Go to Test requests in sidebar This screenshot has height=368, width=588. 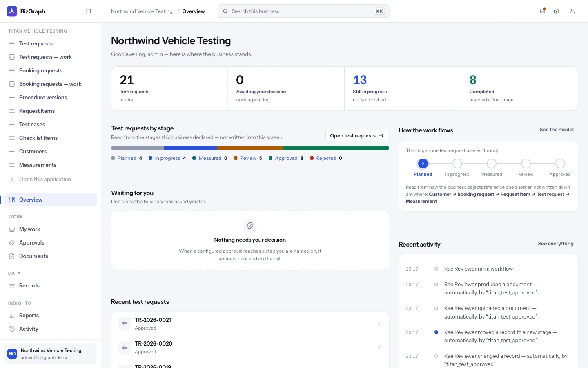pos(51,44)
